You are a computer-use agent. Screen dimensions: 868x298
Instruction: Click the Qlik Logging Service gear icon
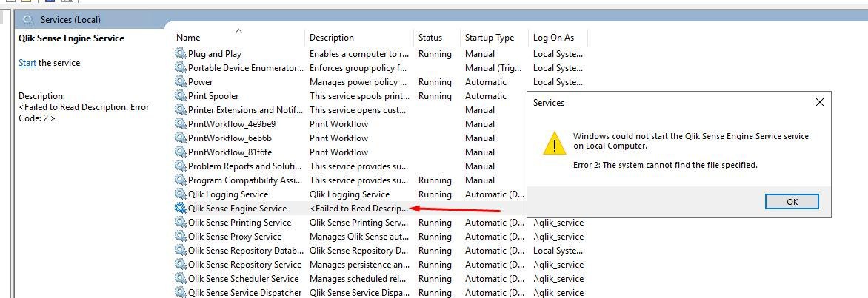181,194
